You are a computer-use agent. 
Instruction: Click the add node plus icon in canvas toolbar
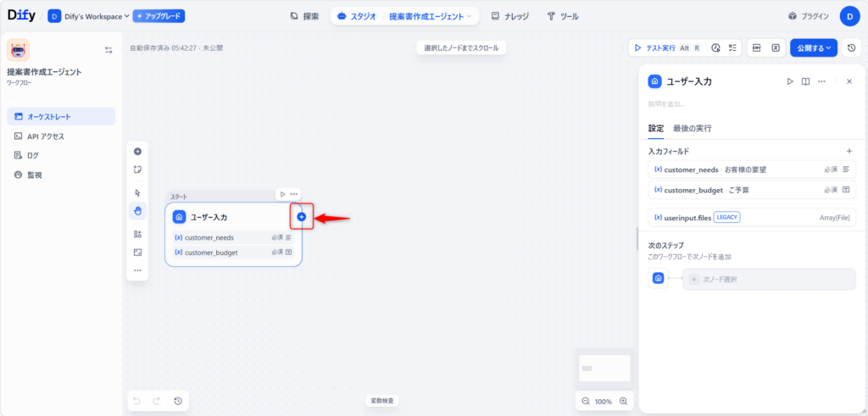click(137, 152)
